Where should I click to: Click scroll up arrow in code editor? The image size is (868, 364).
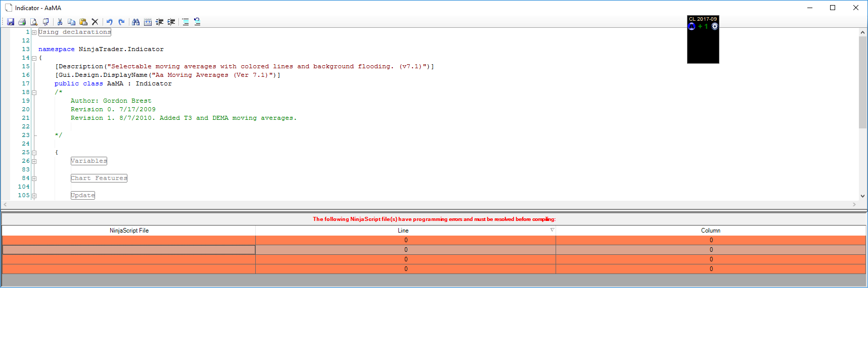(x=862, y=32)
